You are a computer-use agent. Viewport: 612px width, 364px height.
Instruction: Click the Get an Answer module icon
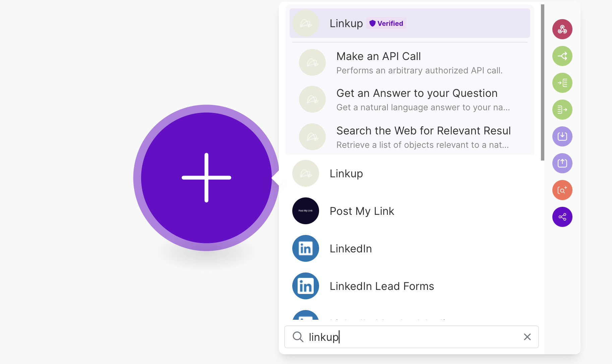pyautogui.click(x=312, y=99)
